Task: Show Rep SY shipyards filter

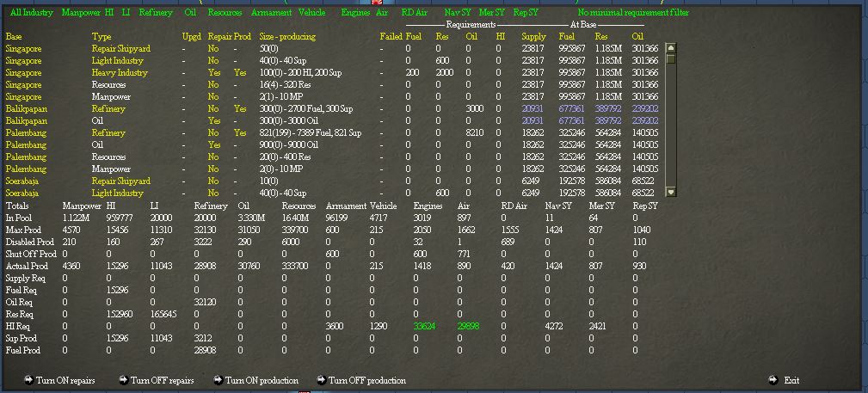Action: tap(526, 12)
